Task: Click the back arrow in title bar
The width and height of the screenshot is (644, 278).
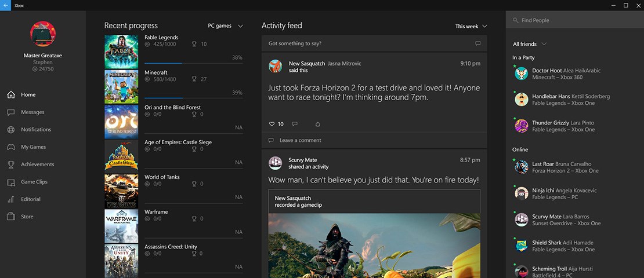Action: pos(5,5)
